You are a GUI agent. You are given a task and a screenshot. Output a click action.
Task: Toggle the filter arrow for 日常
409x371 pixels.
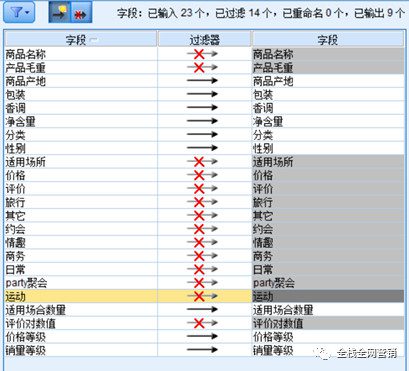coord(202,269)
